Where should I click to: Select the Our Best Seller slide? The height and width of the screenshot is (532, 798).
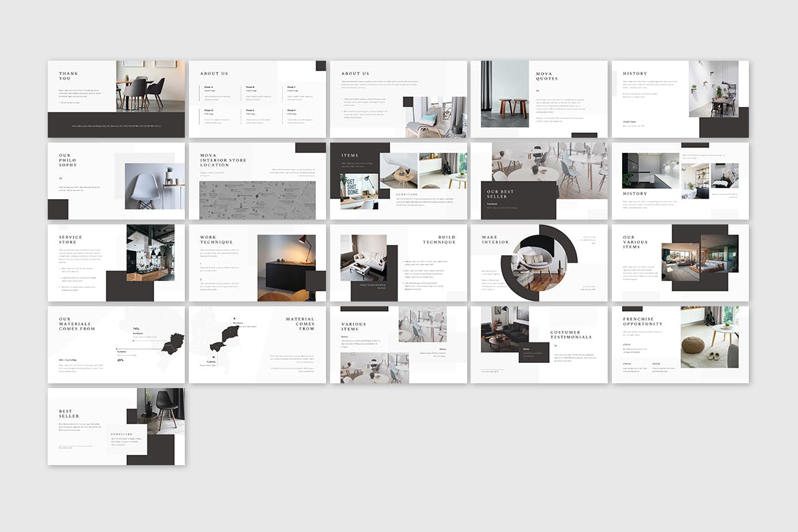539,181
